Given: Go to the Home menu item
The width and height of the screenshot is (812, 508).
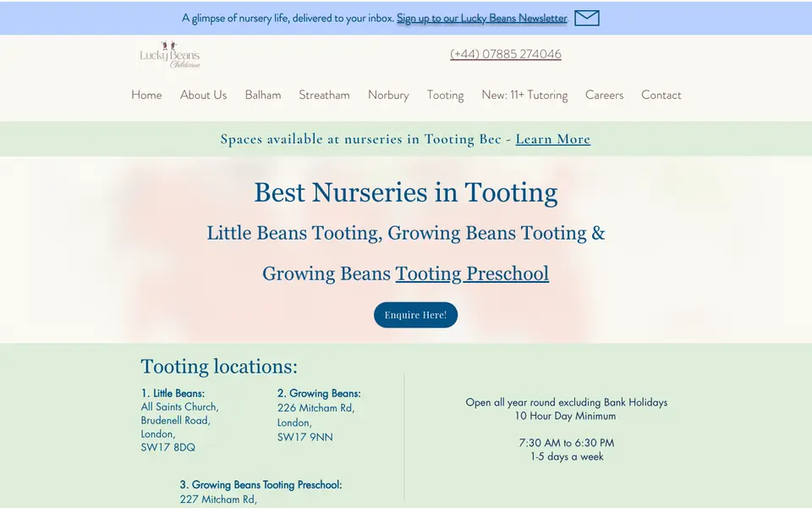Looking at the screenshot, I should pyautogui.click(x=146, y=95).
